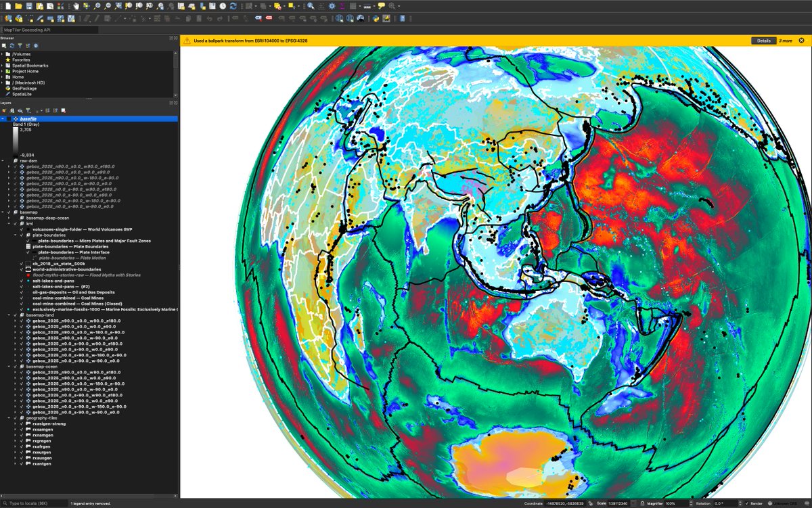Click the Details button in warning bar

point(764,41)
